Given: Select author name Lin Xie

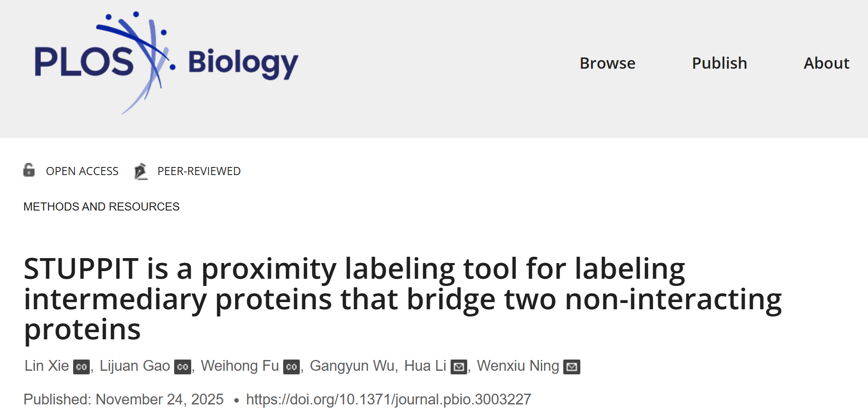Looking at the screenshot, I should pyautogui.click(x=47, y=366).
